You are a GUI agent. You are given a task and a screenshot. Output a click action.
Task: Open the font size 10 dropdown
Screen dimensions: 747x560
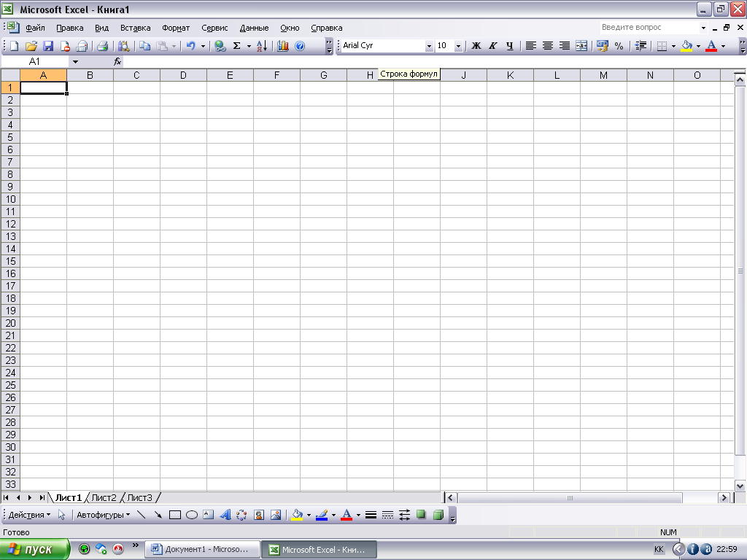coord(458,46)
